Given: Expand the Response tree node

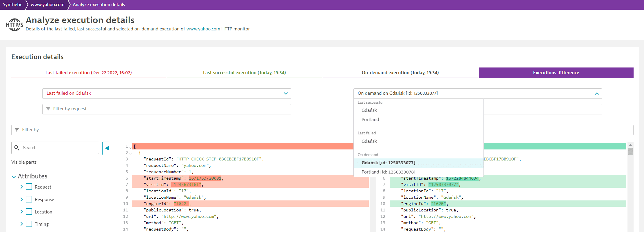Looking at the screenshot, I should [x=21, y=199].
